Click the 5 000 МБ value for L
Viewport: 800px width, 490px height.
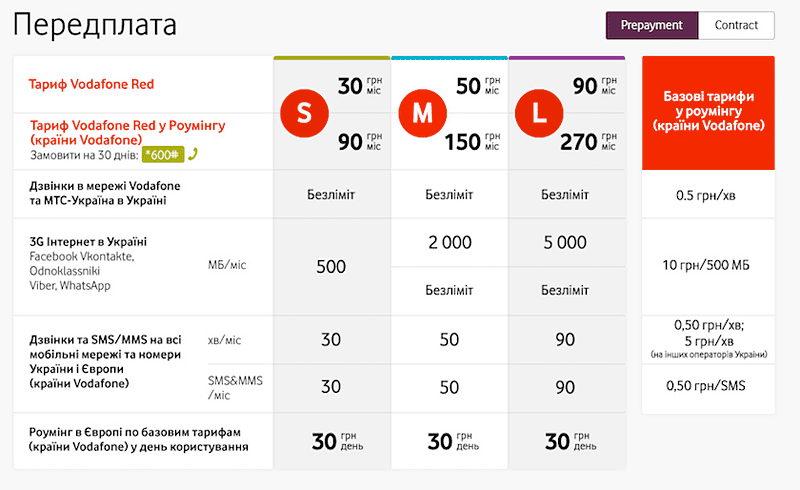pyautogui.click(x=565, y=242)
